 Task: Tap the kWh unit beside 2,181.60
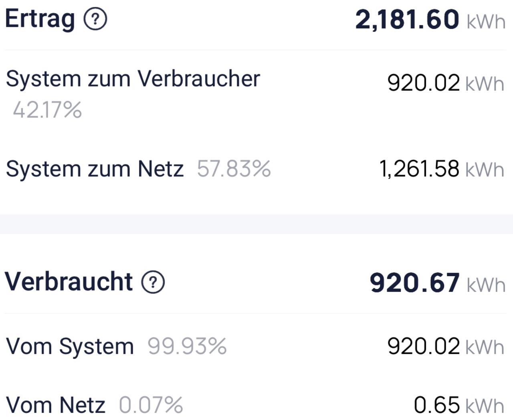click(x=486, y=21)
